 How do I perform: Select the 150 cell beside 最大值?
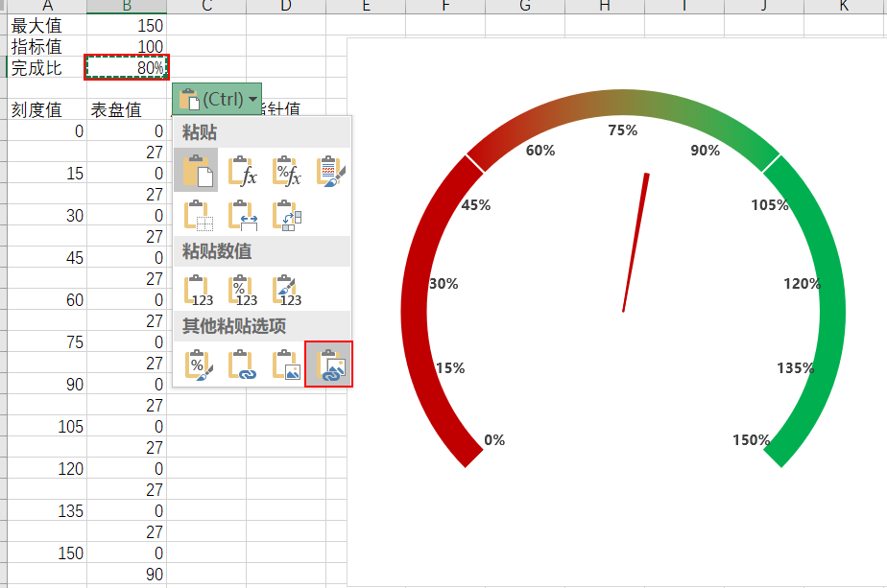(127, 26)
